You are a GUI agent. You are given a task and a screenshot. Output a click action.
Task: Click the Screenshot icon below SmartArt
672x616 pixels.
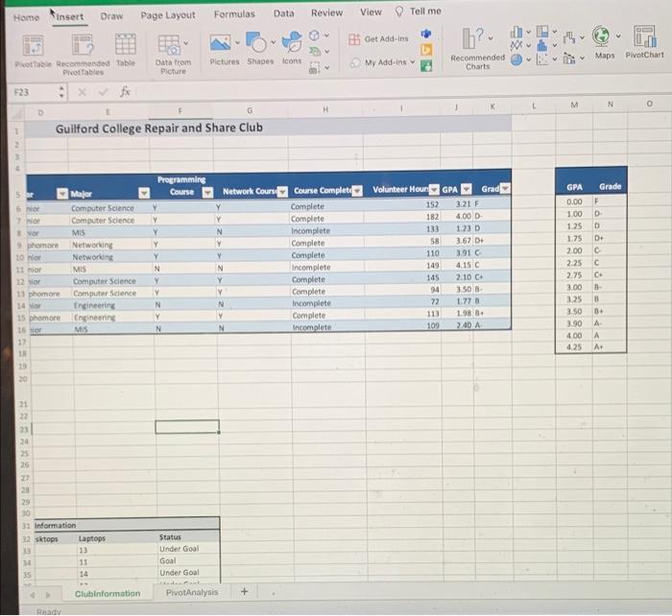click(x=314, y=67)
